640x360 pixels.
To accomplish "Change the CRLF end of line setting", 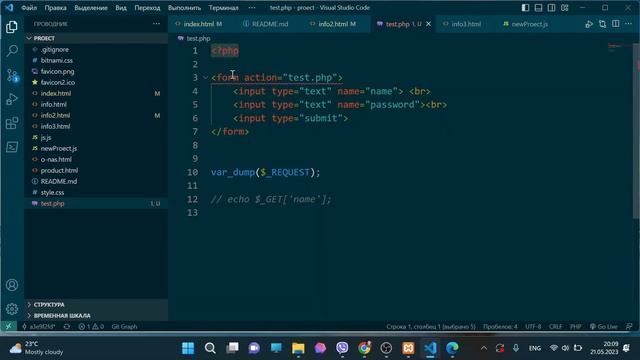I will point(556,327).
